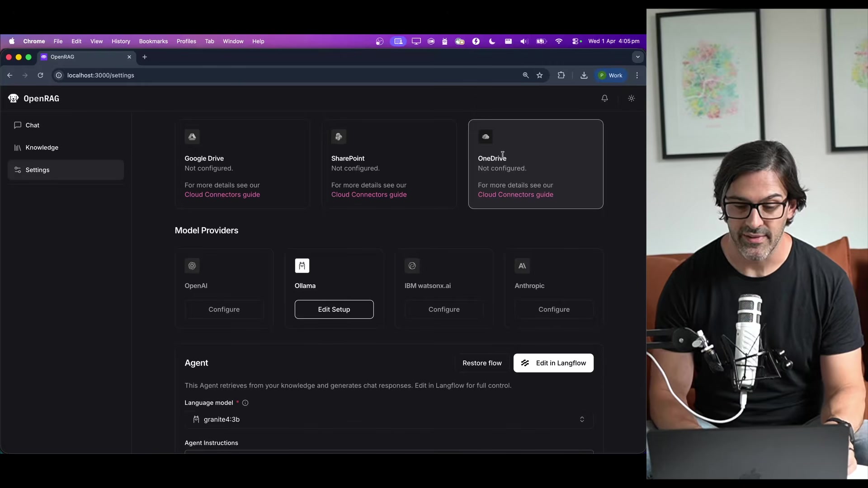Open the extensions puzzle icon

(561, 75)
